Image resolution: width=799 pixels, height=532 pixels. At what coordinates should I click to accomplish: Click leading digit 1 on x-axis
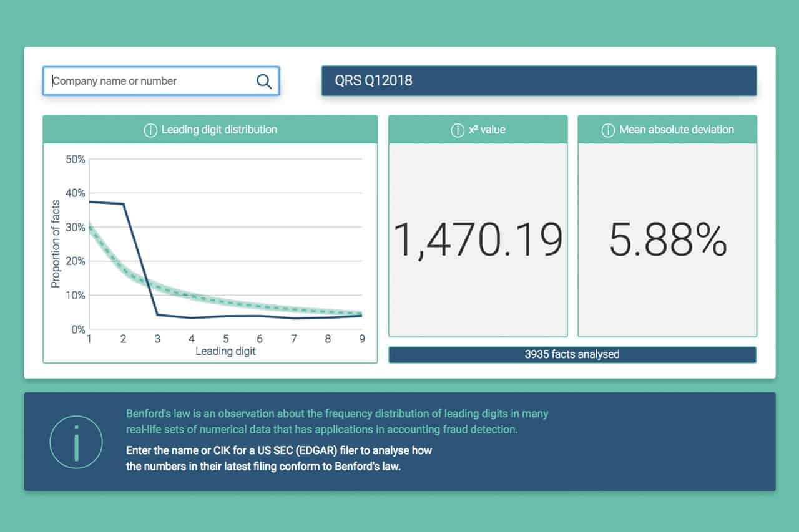(89, 339)
